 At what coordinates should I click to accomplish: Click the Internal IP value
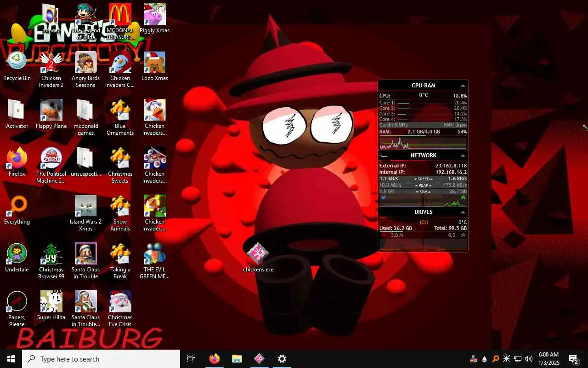click(451, 172)
